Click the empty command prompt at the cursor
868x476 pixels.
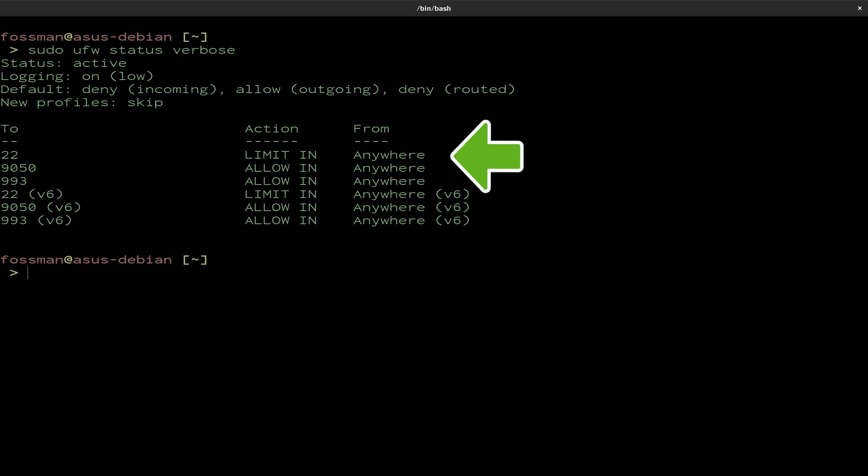click(28, 273)
